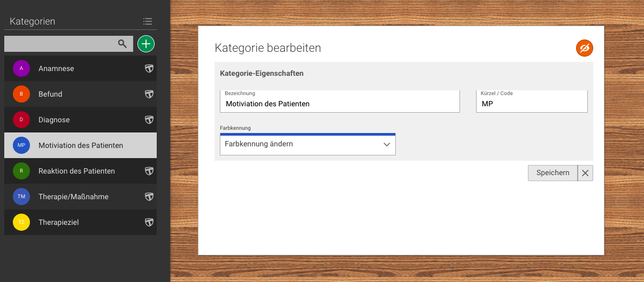This screenshot has width=644, height=282.
Task: Click the Bezeichnung input field
Action: pos(340,101)
